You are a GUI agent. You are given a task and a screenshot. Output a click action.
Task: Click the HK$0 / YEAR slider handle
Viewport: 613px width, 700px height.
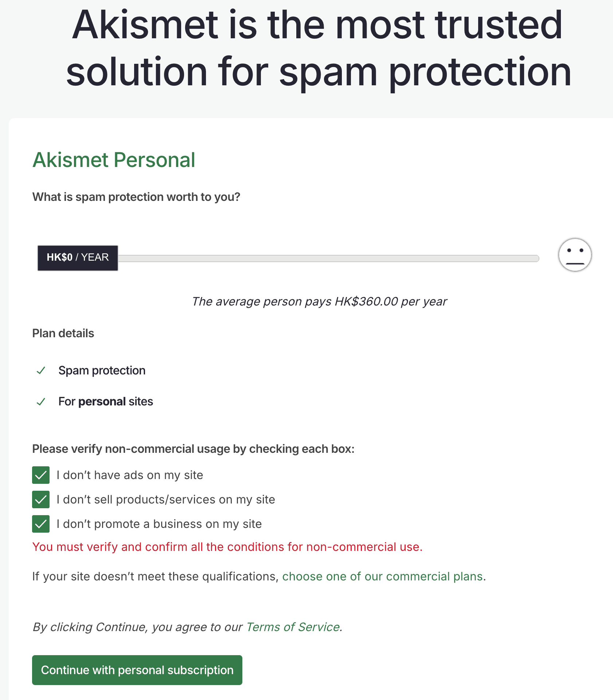[78, 258]
